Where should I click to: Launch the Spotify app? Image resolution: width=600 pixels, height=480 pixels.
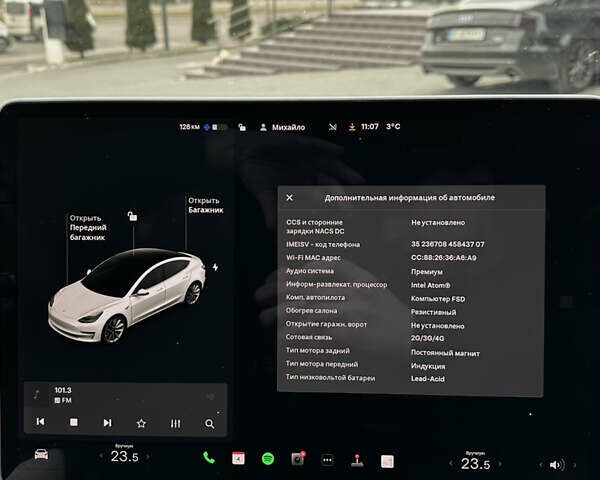[x=268, y=459]
